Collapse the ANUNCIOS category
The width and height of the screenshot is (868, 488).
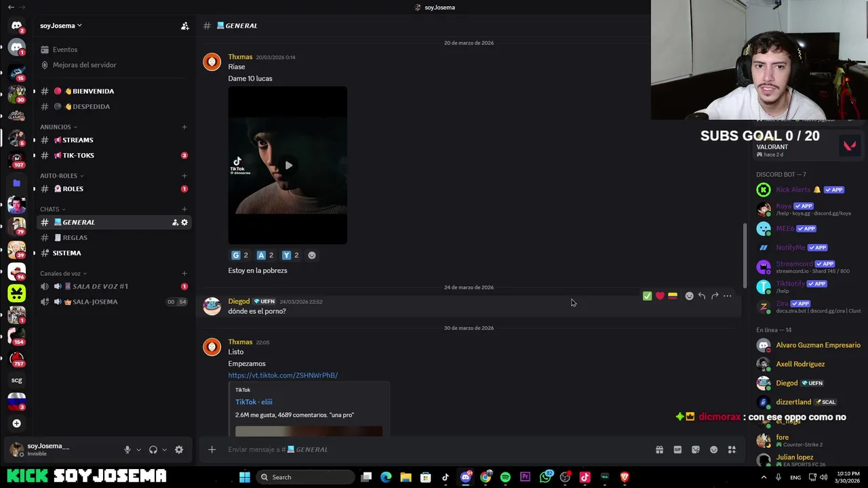[x=58, y=127]
